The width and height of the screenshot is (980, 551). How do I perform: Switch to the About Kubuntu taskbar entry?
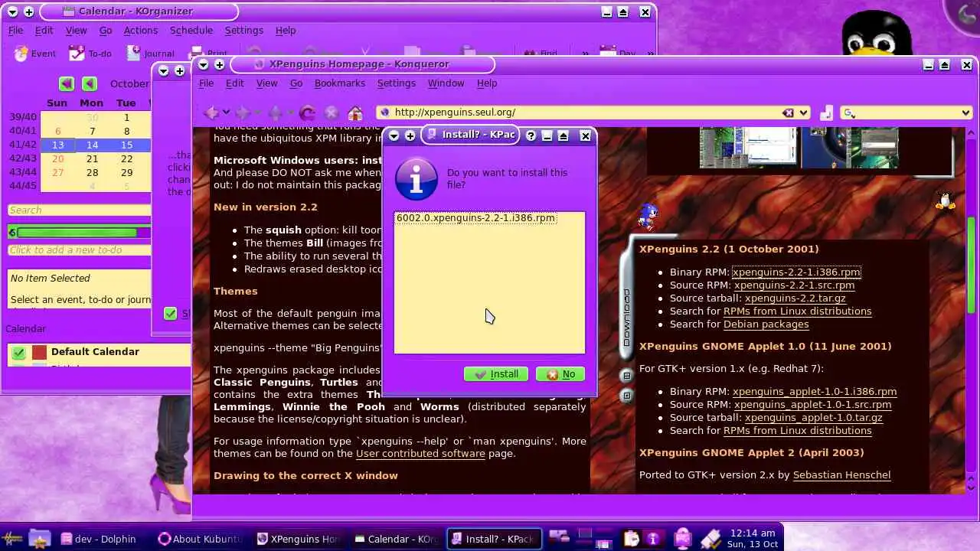[x=201, y=539]
